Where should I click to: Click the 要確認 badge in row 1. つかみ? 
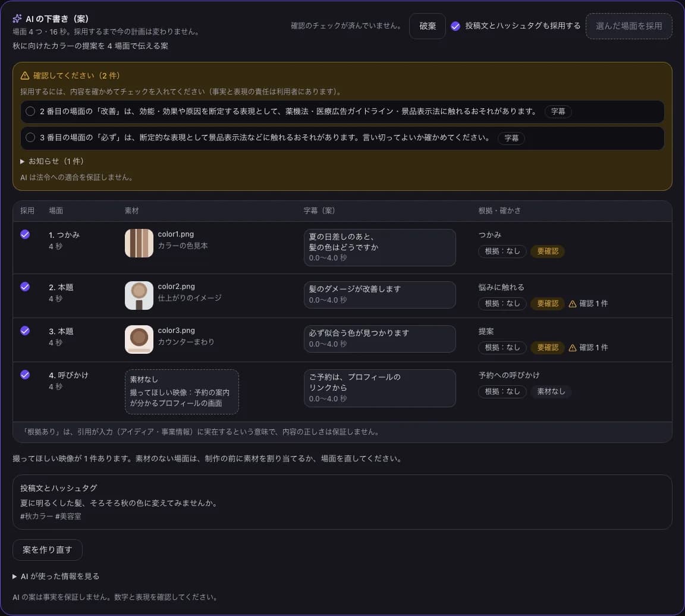(548, 251)
